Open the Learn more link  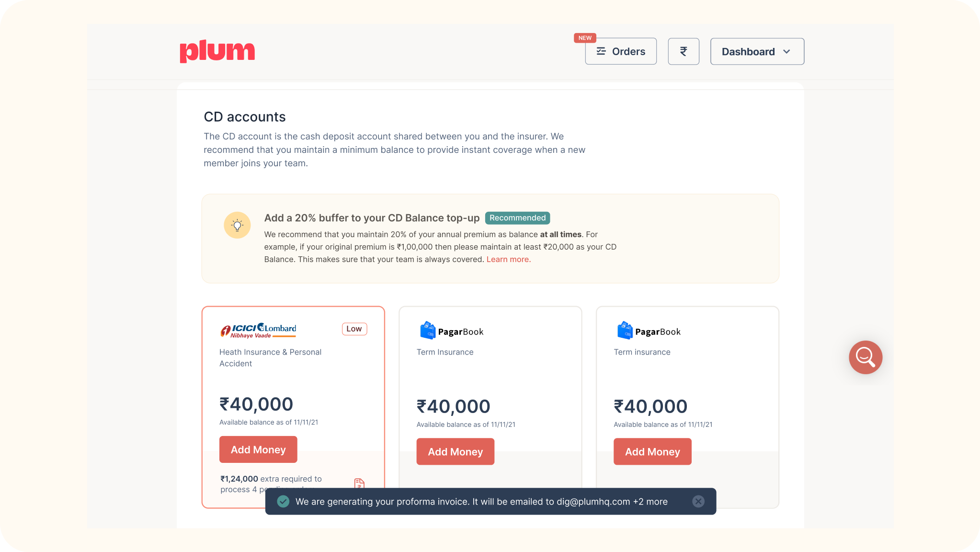click(x=508, y=259)
